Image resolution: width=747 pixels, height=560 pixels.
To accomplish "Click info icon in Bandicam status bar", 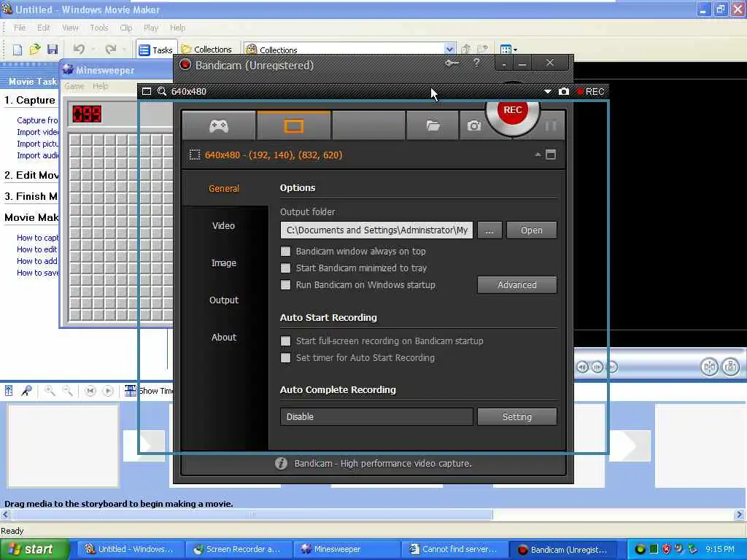I will [x=281, y=463].
